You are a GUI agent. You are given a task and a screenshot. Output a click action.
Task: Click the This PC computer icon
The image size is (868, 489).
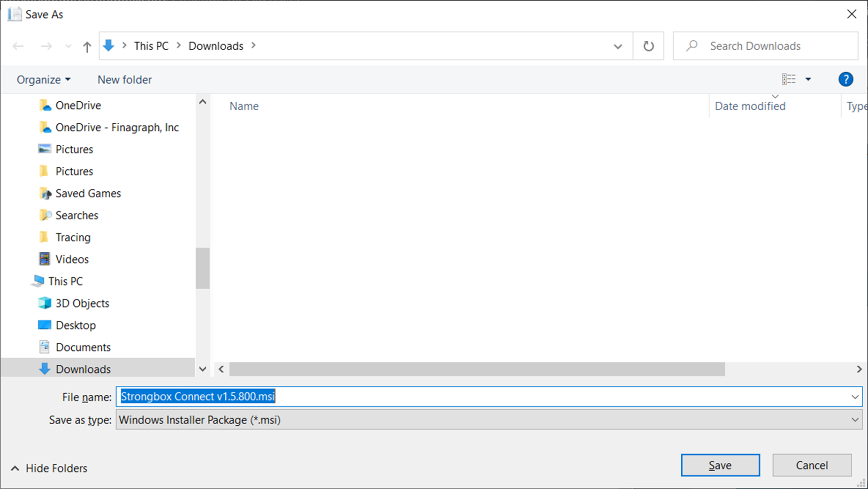38,281
